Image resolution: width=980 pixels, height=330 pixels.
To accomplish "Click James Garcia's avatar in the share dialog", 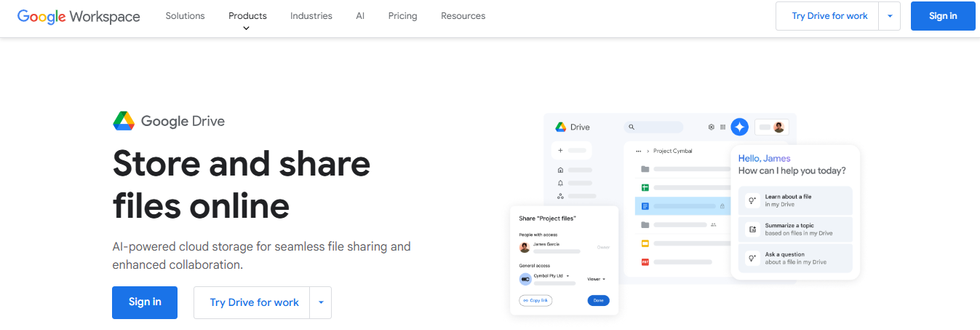I will pos(525,247).
